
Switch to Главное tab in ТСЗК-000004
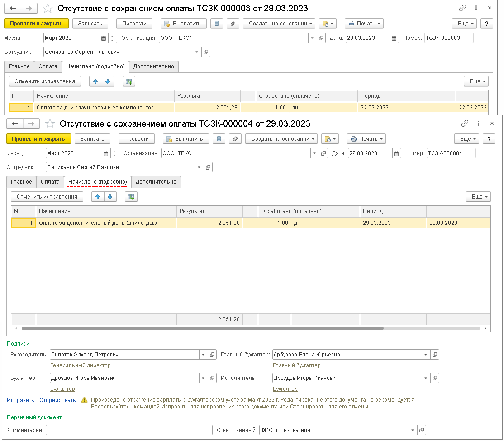21,182
